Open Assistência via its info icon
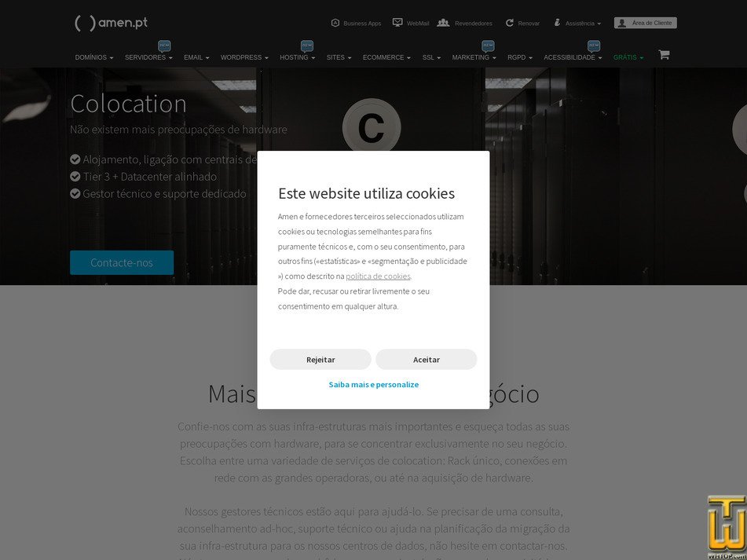Image resolution: width=747 pixels, height=560 pixels. tap(558, 23)
